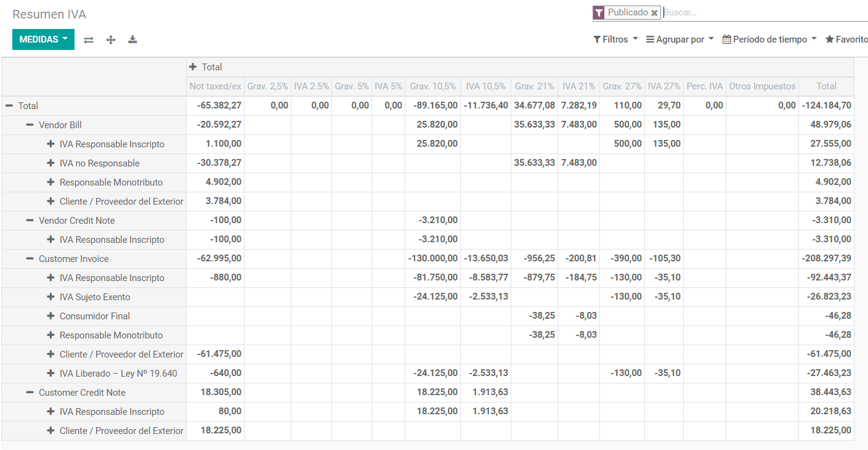Collapse the Vendor Bill group
The height and width of the screenshot is (450, 868).
click(x=30, y=125)
